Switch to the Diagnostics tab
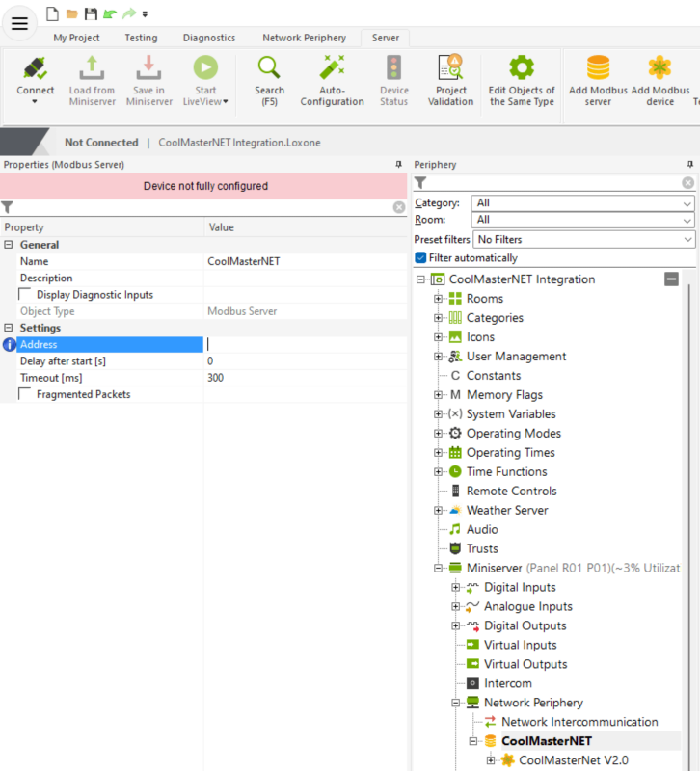This screenshot has width=700, height=771. coord(208,38)
